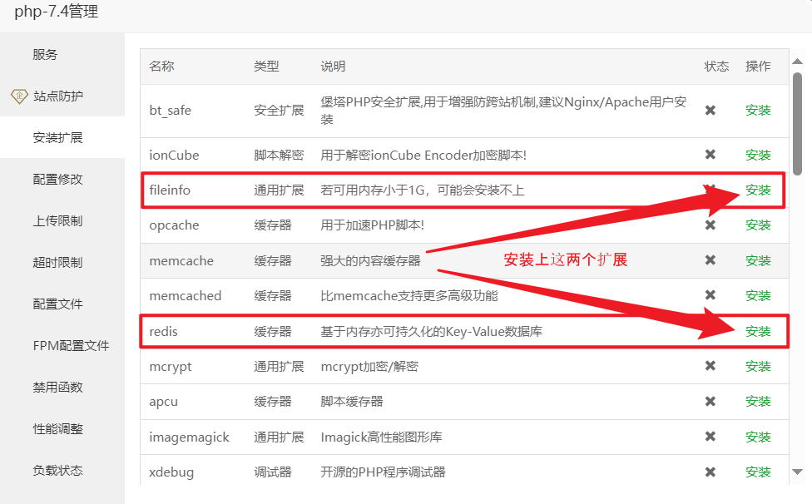Viewport: 812px width, 504px height.
Task: Click the X status icon for mcrypt
Action: pos(710,367)
